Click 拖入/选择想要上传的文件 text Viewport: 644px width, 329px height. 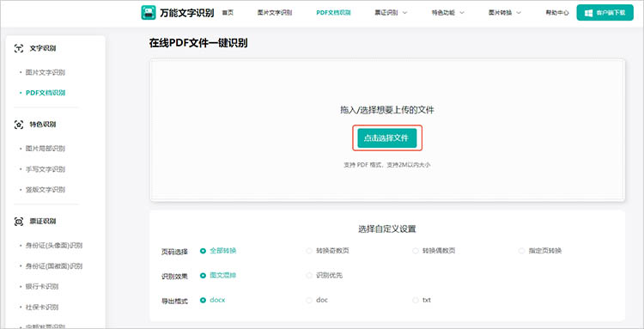(387, 110)
